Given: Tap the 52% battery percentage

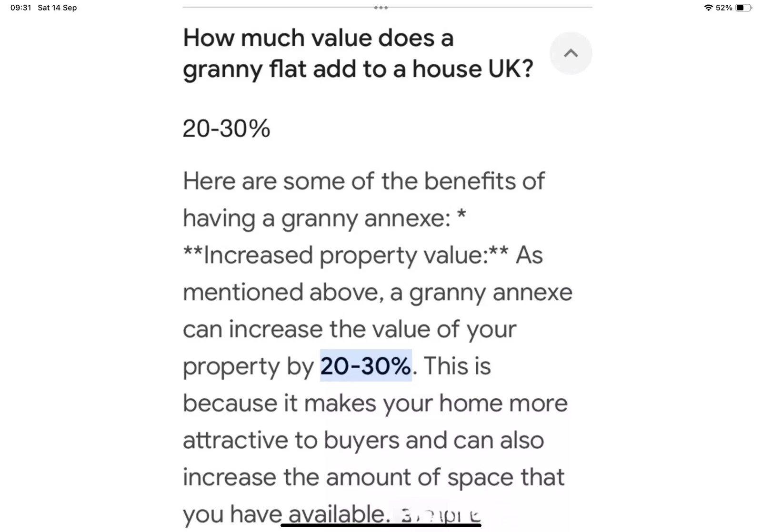Looking at the screenshot, I should click(724, 8).
